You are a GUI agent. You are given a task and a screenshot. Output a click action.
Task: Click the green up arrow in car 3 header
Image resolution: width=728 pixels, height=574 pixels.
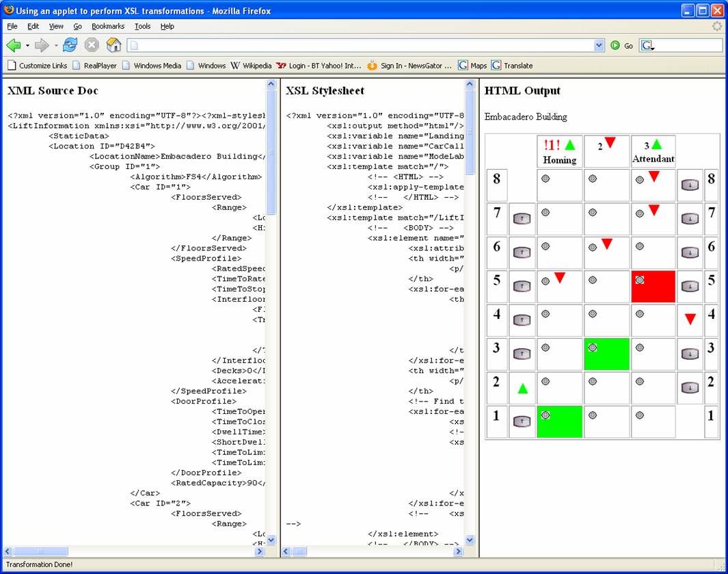coord(656,144)
